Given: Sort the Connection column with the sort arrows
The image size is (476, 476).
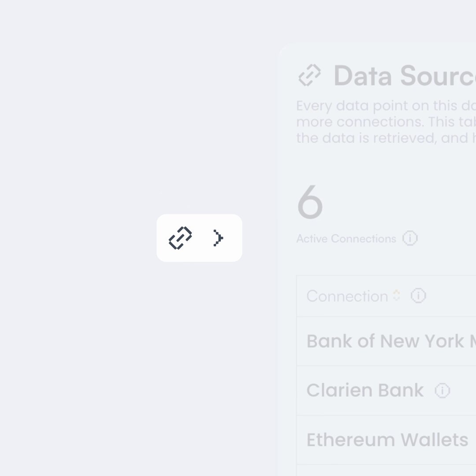Looking at the screenshot, I should 397,295.
